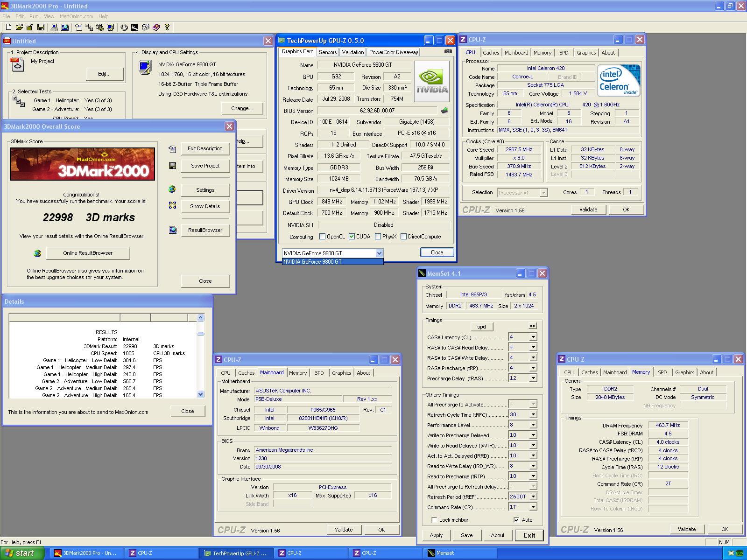This screenshot has height=560, width=747.
Task: Check Lock mchbar in MemSet
Action: [x=434, y=520]
